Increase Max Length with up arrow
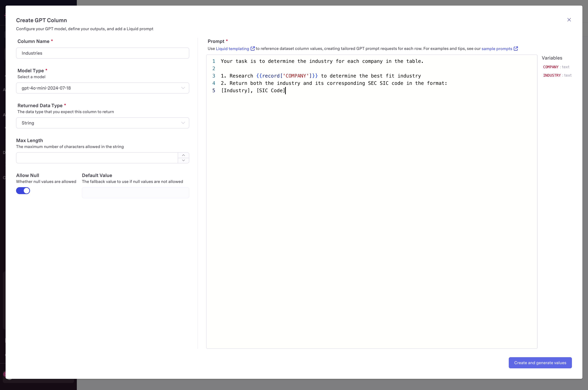Screen dimensions: 588x390 [183, 155]
